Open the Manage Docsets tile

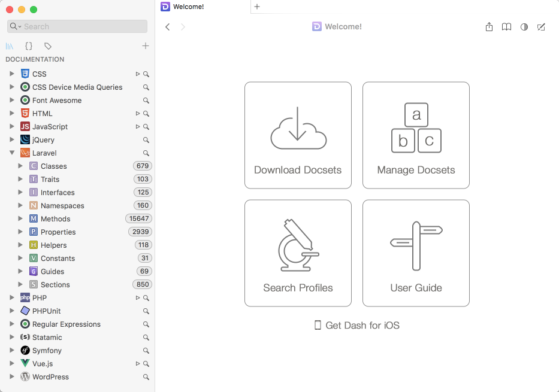[416, 135]
